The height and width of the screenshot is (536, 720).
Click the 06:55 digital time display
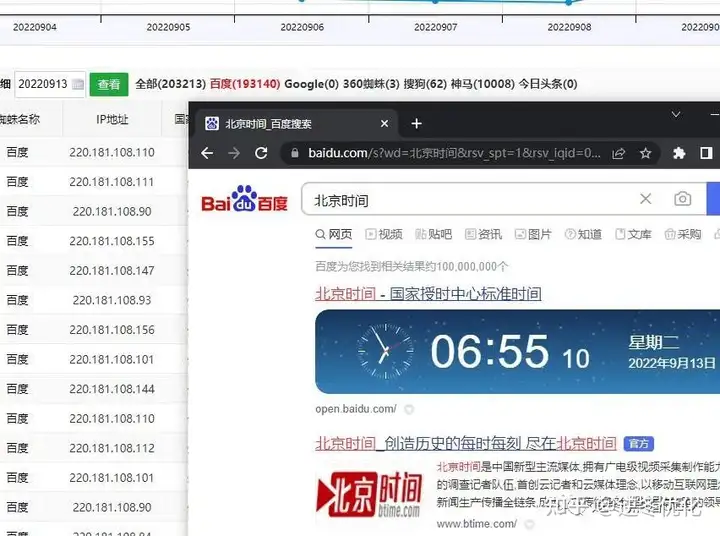(489, 351)
